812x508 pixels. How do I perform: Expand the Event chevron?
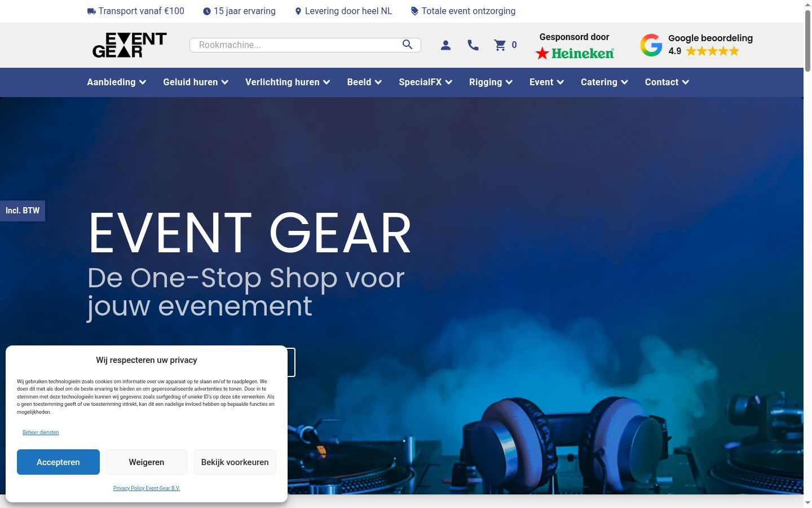point(561,82)
